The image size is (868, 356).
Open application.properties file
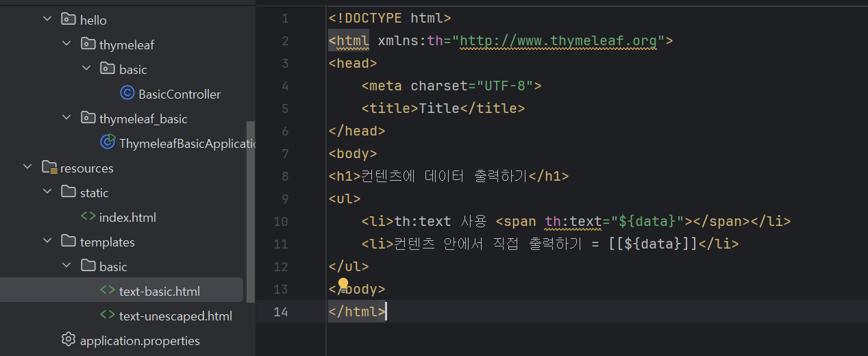pos(140,340)
